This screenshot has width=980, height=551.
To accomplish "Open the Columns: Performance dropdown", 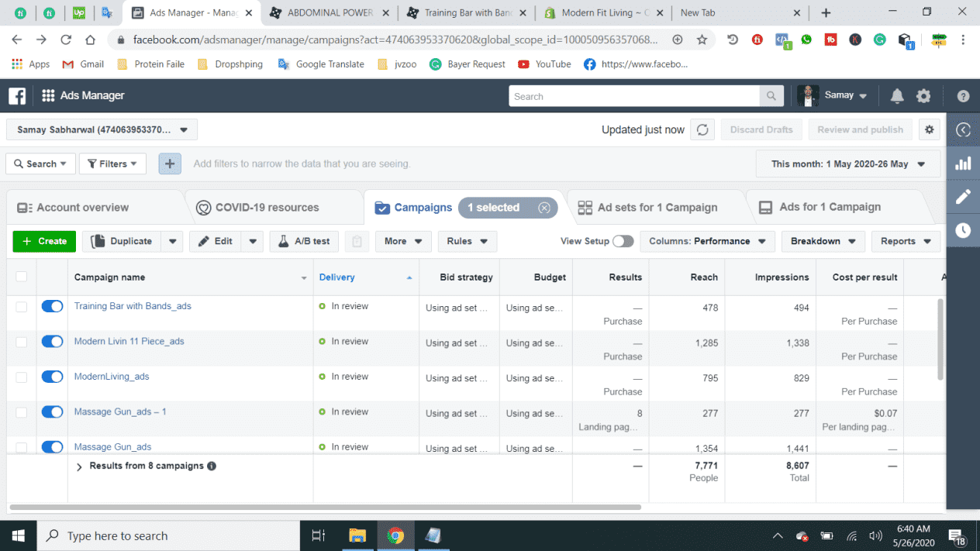I will [x=707, y=241].
